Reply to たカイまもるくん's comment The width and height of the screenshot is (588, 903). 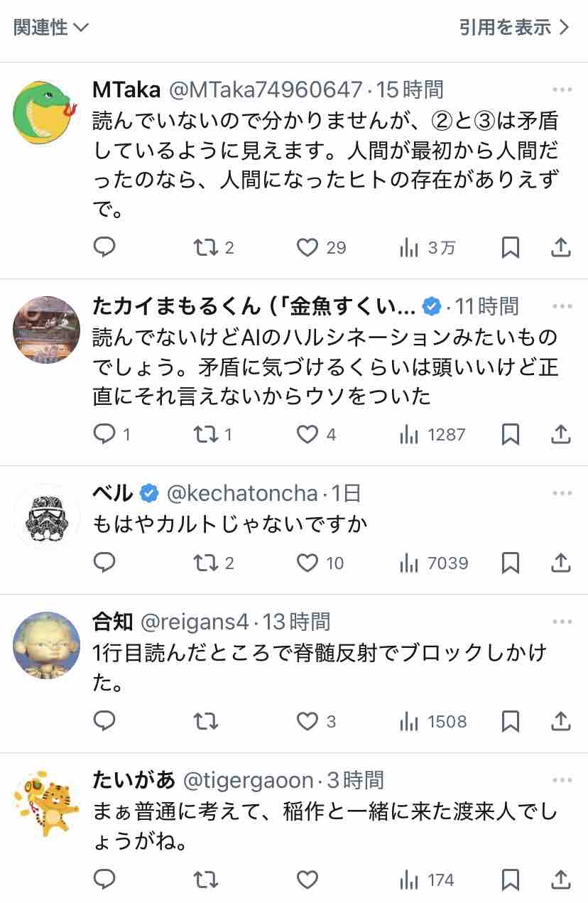104,434
